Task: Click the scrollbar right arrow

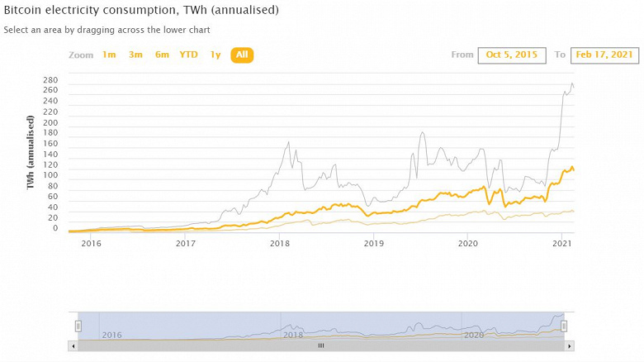Action: (x=570, y=345)
